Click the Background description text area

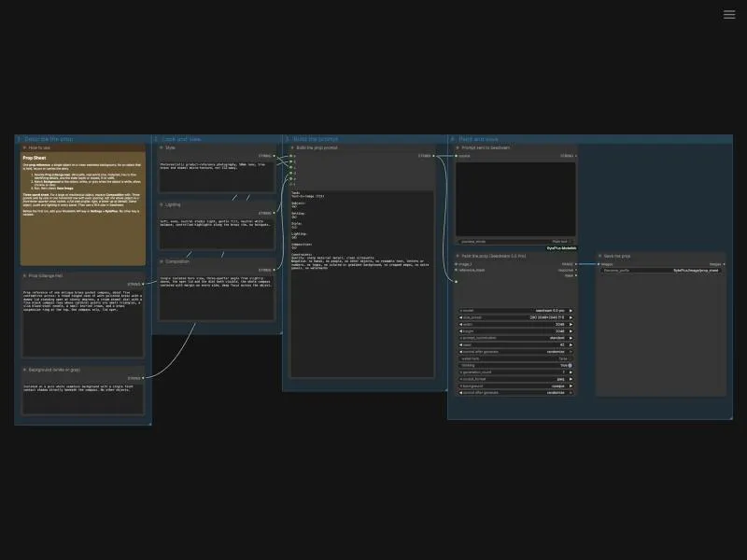pyautogui.click(x=83, y=399)
